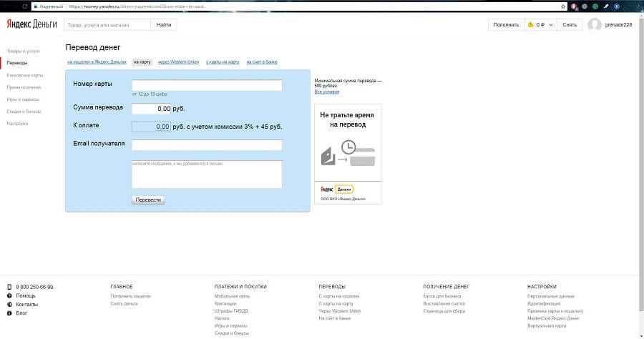
Task: Open footer link 'Через Western Union'
Action: click(340, 311)
